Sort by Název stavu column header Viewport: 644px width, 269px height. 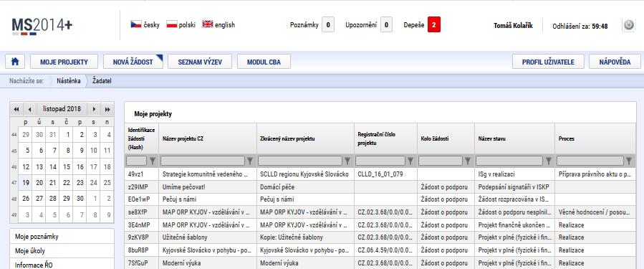[x=514, y=138]
